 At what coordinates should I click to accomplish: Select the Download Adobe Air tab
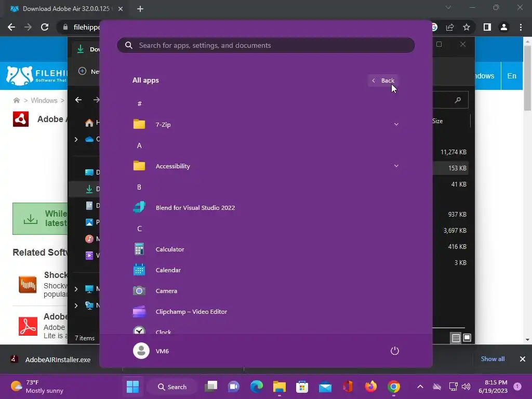pos(66,9)
